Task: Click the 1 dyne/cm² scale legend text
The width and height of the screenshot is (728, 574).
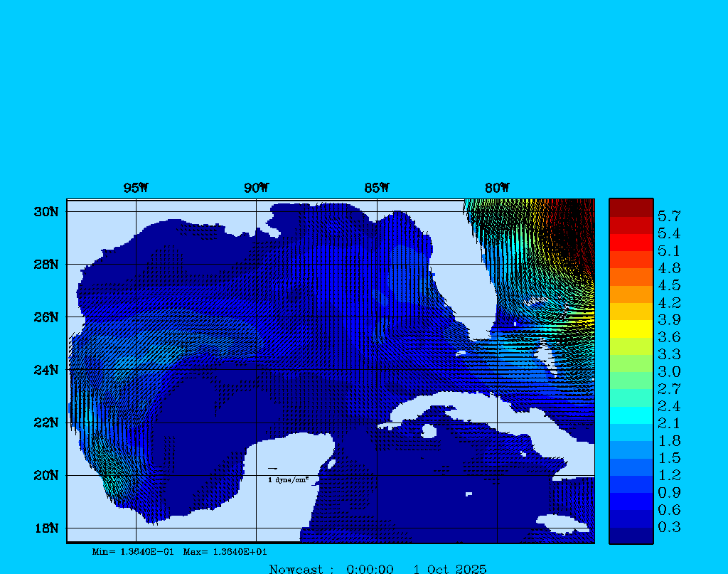Action: tap(288, 480)
